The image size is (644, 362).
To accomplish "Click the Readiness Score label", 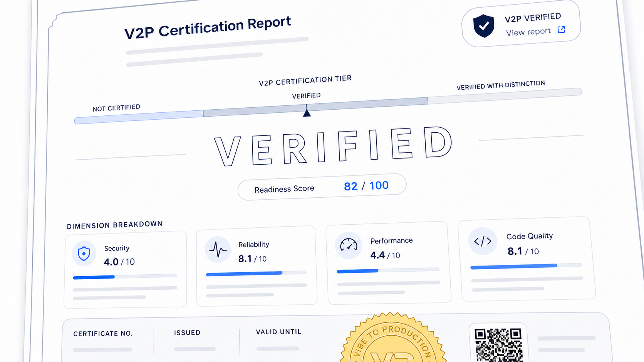I will click(284, 189).
